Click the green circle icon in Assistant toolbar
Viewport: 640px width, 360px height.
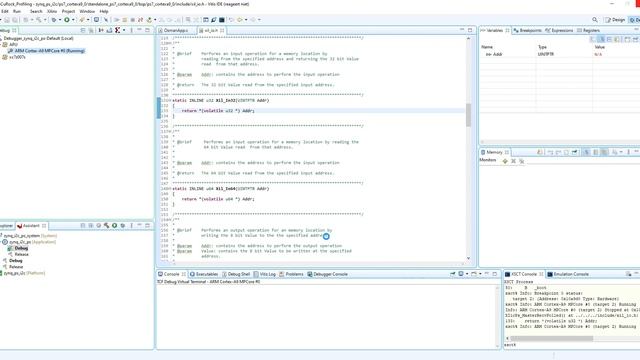point(114,225)
